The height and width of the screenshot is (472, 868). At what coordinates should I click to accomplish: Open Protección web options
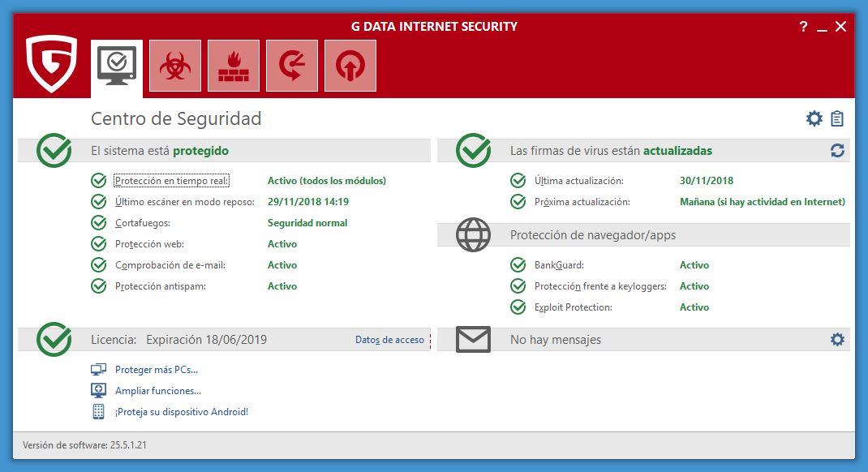(x=149, y=244)
